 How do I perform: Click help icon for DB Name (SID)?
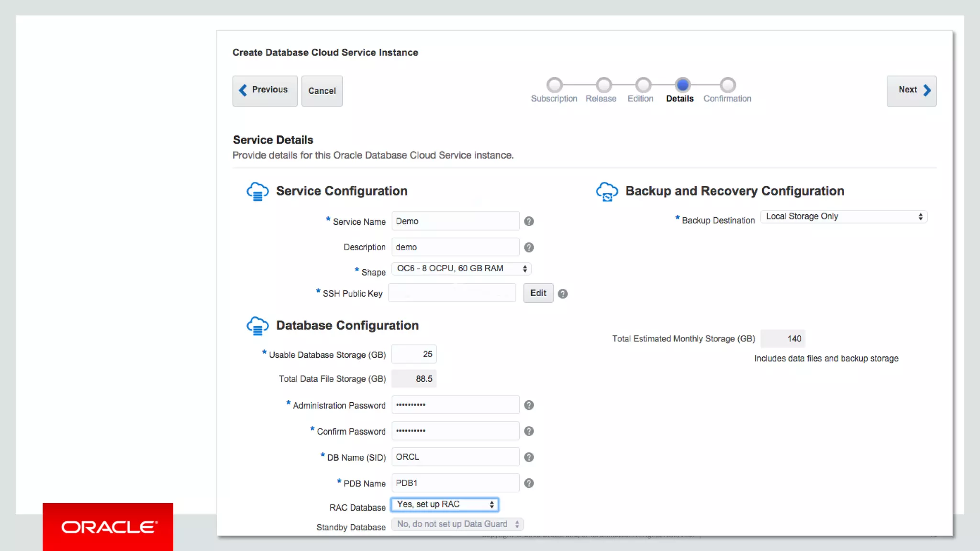[529, 457]
